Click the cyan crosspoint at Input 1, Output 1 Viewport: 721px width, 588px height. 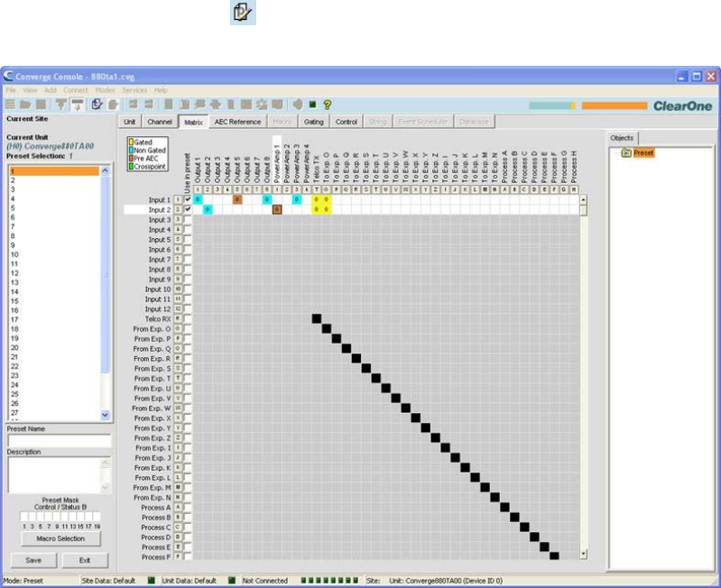coord(198,200)
